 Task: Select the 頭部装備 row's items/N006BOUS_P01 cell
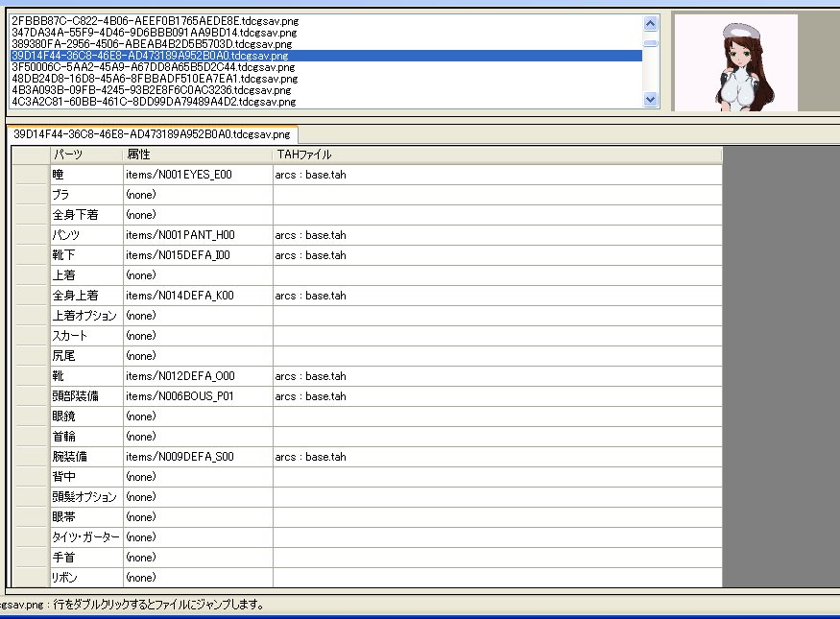[x=197, y=396]
